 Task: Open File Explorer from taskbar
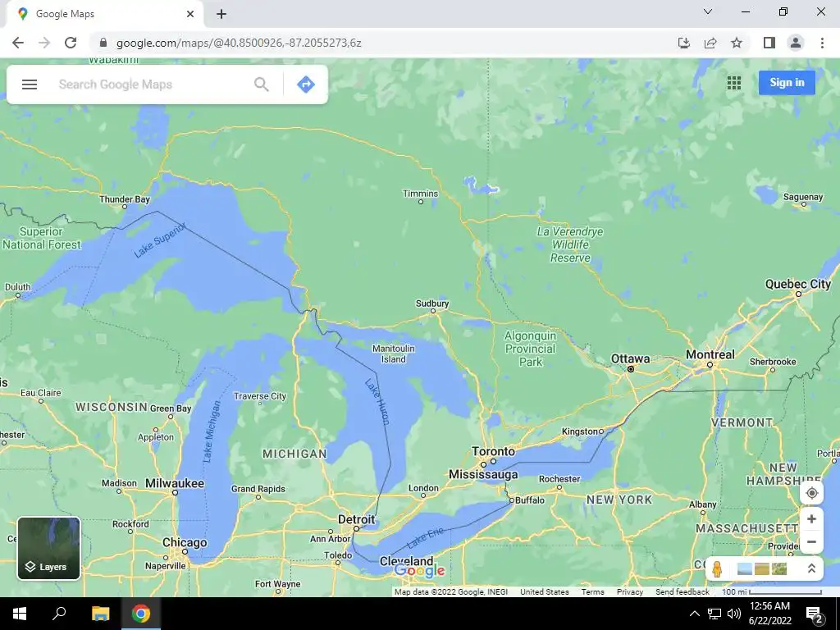pos(100,614)
